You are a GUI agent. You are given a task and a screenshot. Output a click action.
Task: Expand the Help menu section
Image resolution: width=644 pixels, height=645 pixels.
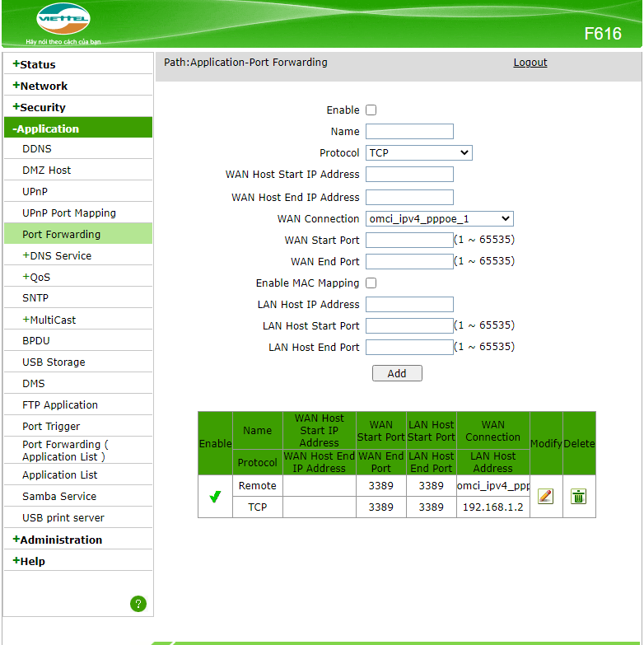click(x=29, y=561)
